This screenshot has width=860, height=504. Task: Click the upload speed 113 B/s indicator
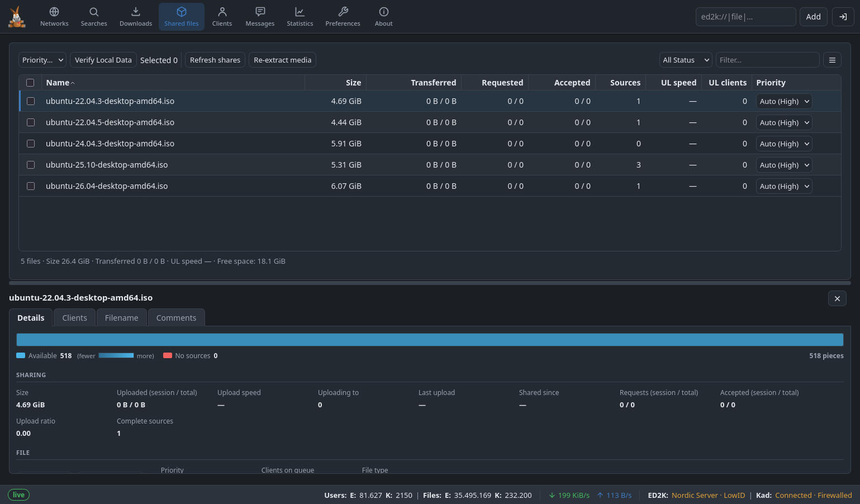click(614, 495)
